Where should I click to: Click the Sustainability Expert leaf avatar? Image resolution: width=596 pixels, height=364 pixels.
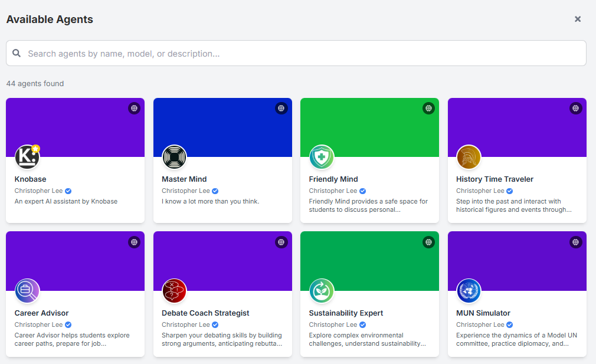(322, 291)
